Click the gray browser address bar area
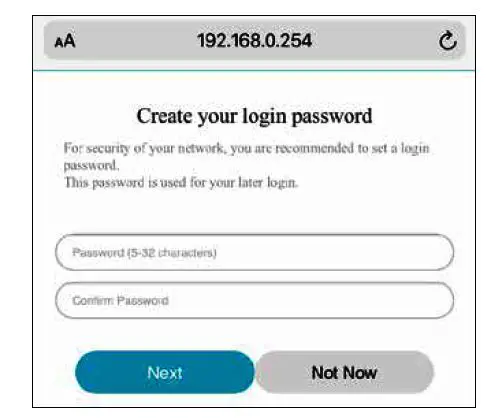Viewport: 502px width, 418px height. [x=254, y=40]
